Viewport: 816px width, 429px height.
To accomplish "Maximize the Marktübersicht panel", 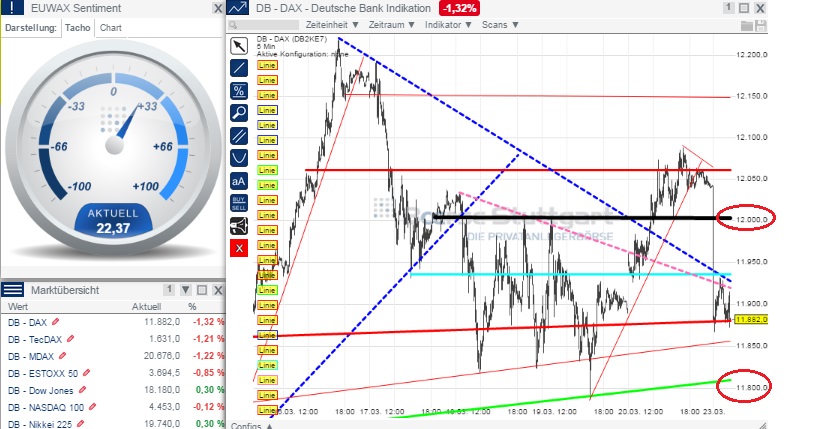I will pyautogui.click(x=202, y=290).
